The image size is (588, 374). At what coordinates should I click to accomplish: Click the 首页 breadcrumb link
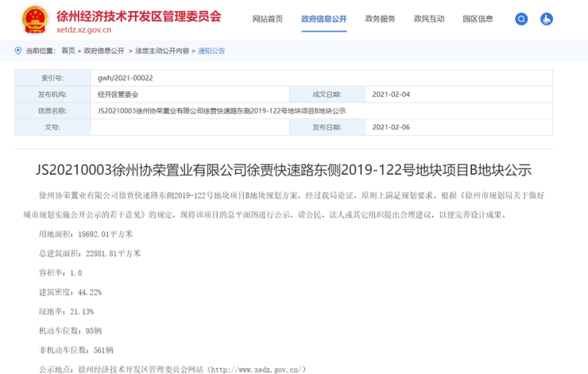pyautogui.click(x=68, y=51)
